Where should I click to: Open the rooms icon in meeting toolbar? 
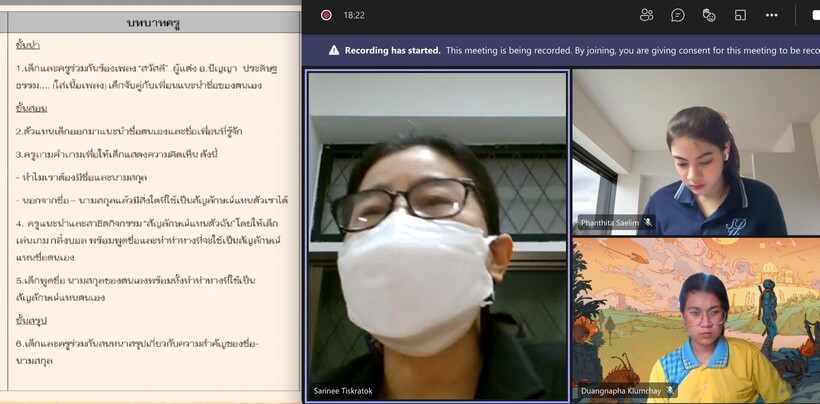740,15
